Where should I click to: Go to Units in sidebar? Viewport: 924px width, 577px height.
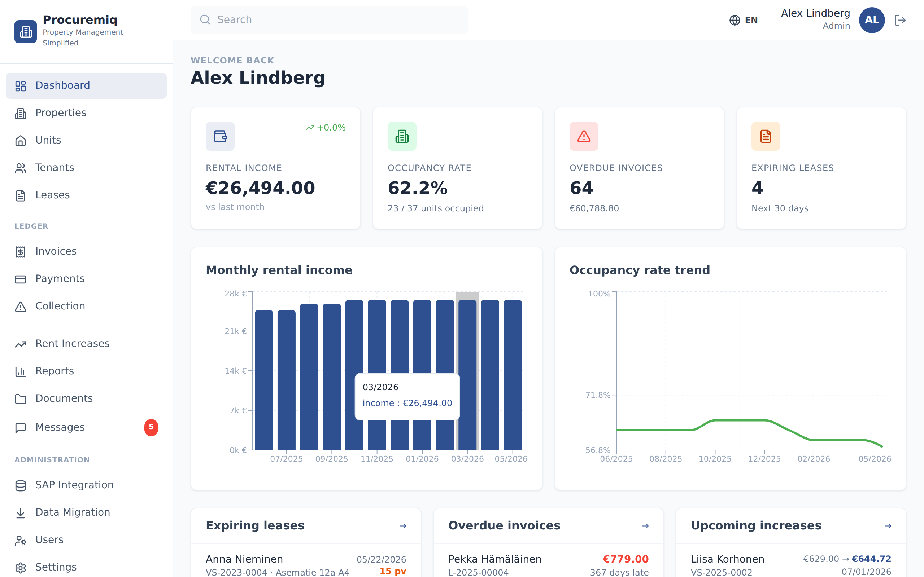coord(86,140)
